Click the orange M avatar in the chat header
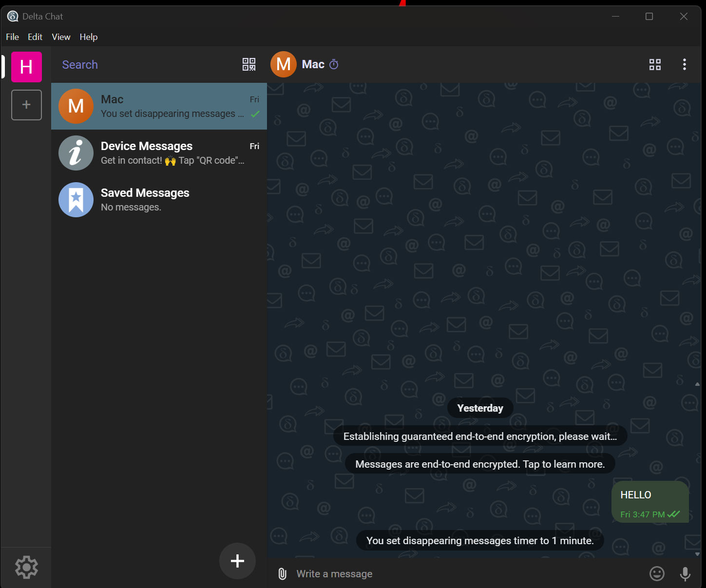This screenshot has height=588, width=706. (x=284, y=64)
